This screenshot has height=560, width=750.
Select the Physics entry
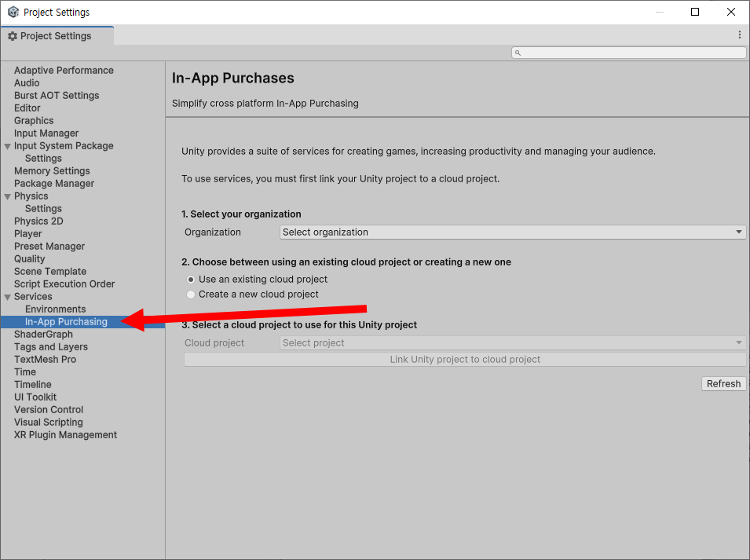[31, 196]
